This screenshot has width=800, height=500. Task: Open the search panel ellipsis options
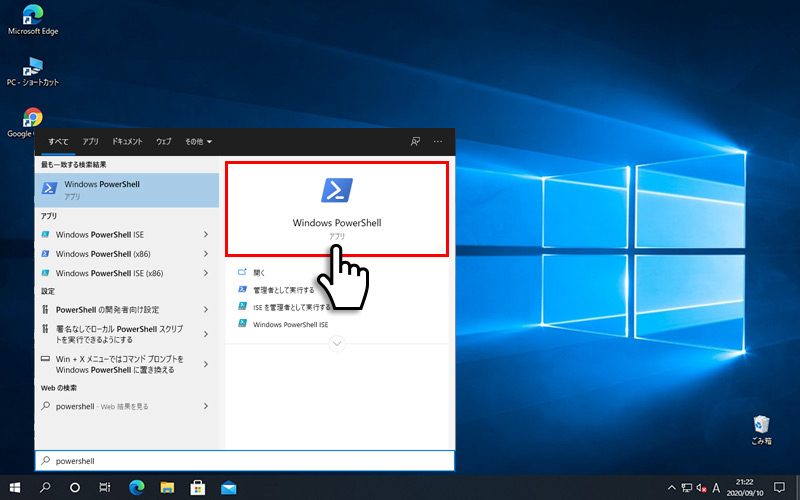[x=438, y=141]
